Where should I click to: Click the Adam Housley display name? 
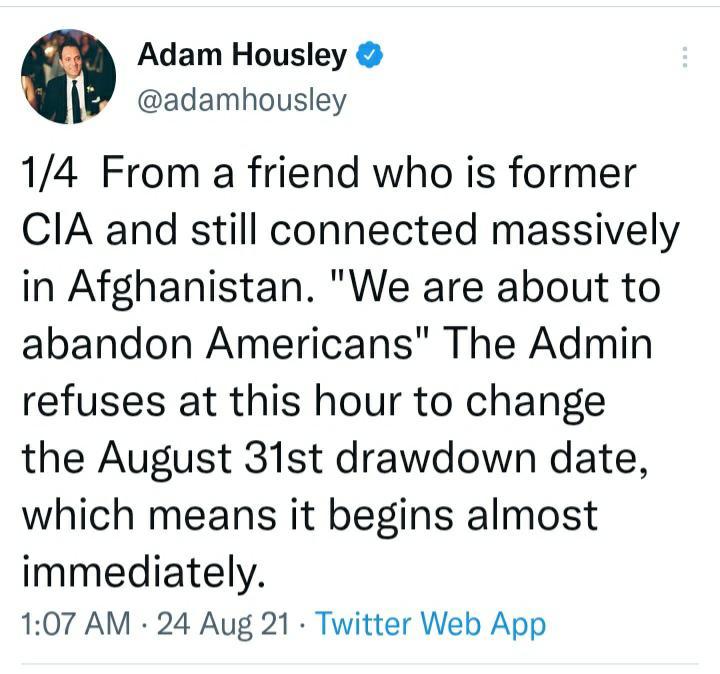(242, 55)
